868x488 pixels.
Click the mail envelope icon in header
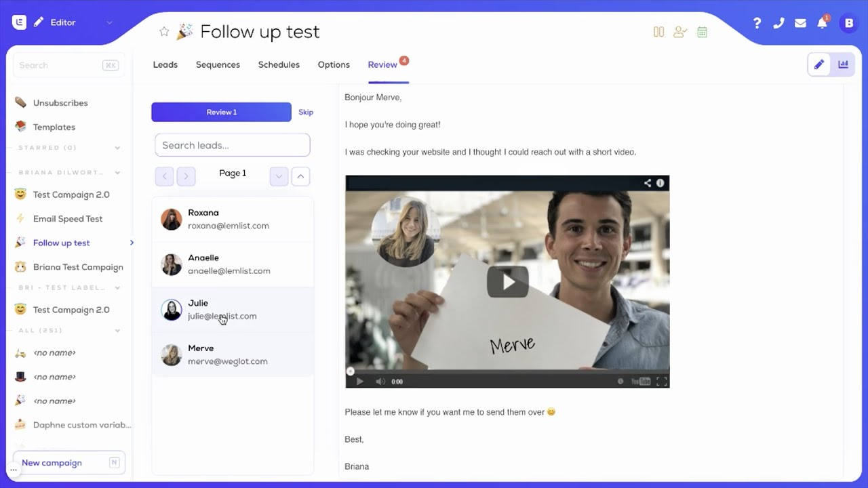coord(800,23)
